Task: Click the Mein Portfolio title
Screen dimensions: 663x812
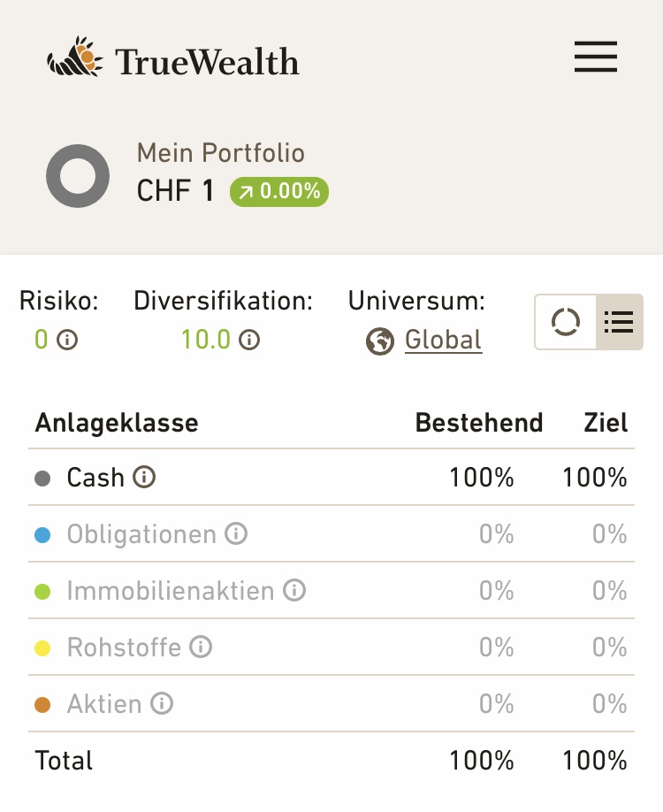Action: 220,153
